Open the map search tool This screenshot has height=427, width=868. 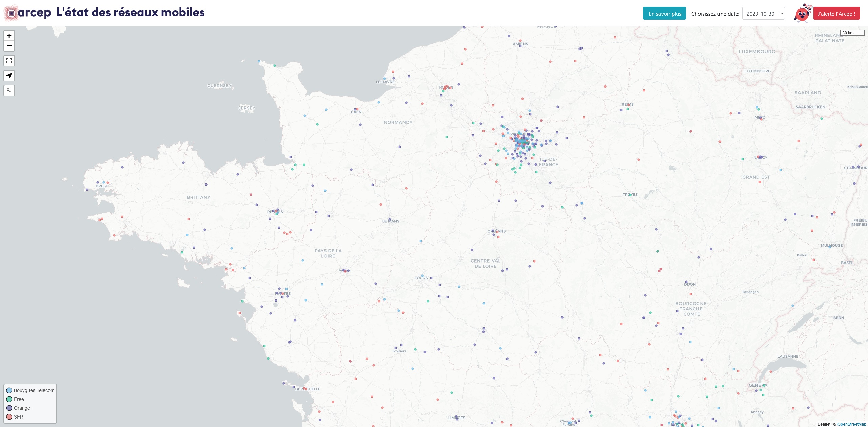[9, 91]
